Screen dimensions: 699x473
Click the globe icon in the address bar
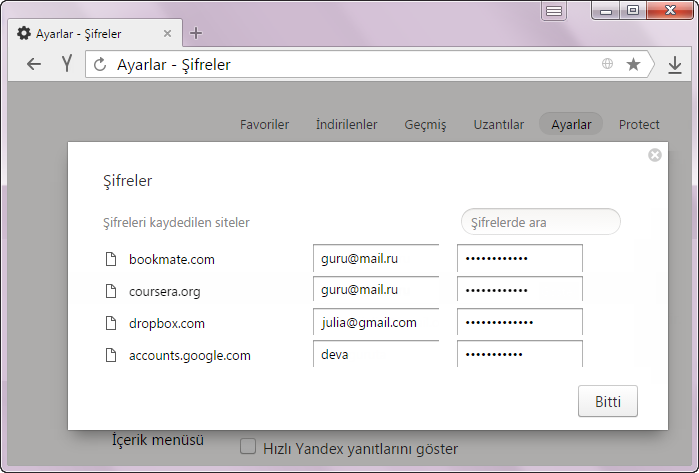607,64
